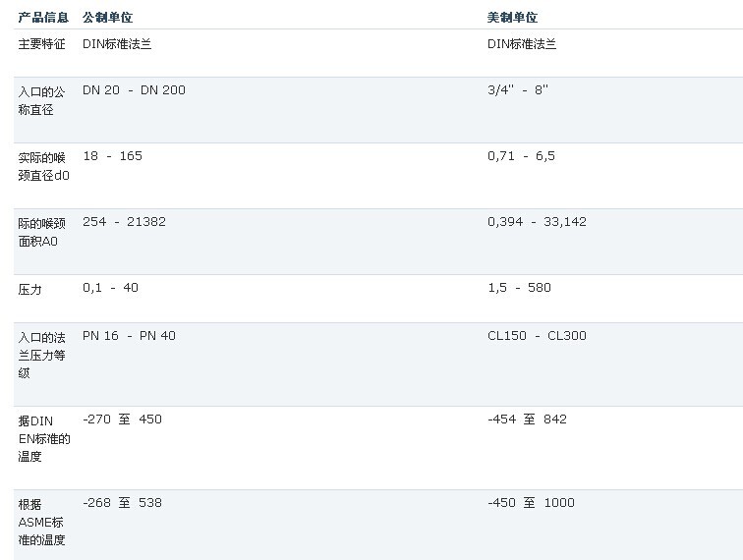Select the 主要特征 row label
Viewport: 743px width, 560px height.
pos(42,44)
